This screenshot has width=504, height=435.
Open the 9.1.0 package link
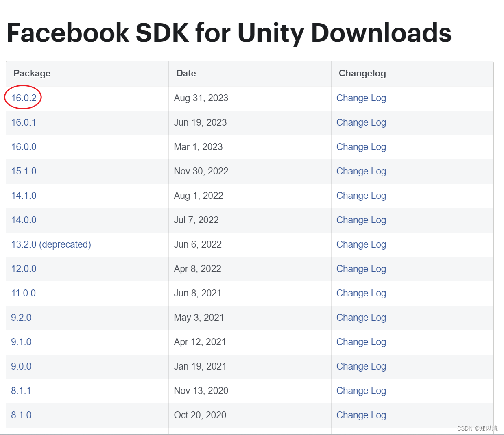click(x=21, y=342)
